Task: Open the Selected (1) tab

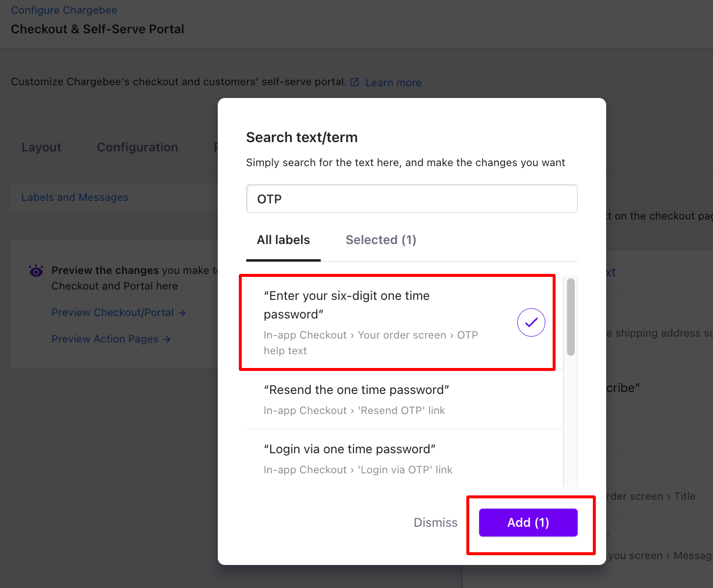Action: tap(381, 240)
